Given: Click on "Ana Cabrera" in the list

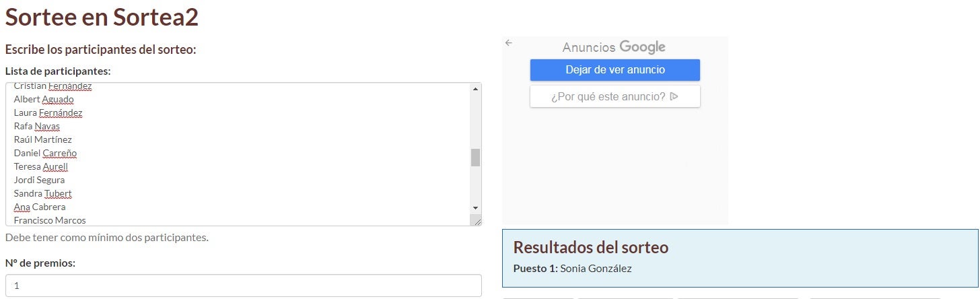Looking at the screenshot, I should point(40,207).
